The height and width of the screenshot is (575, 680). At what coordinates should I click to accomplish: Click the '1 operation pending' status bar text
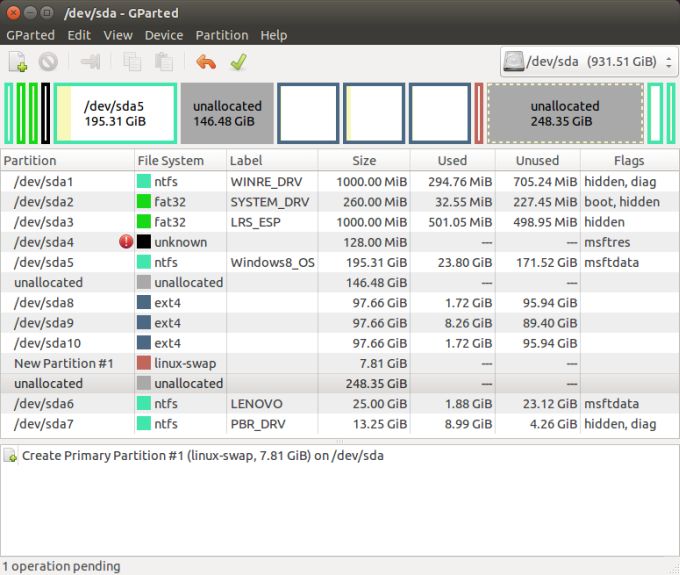click(x=62, y=566)
